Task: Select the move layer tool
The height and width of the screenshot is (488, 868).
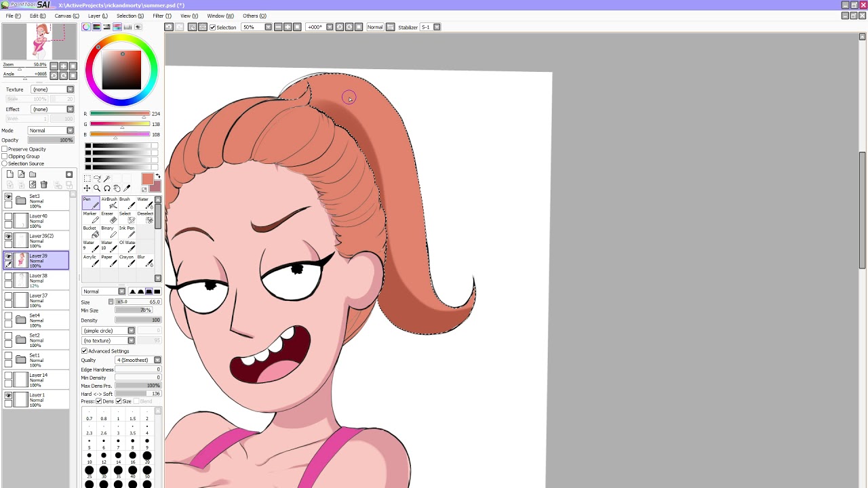Action: pos(87,188)
